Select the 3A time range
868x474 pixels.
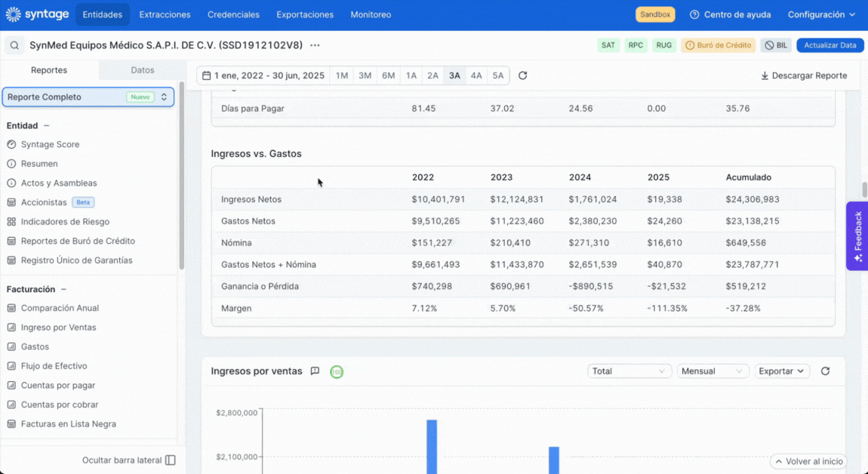click(454, 75)
